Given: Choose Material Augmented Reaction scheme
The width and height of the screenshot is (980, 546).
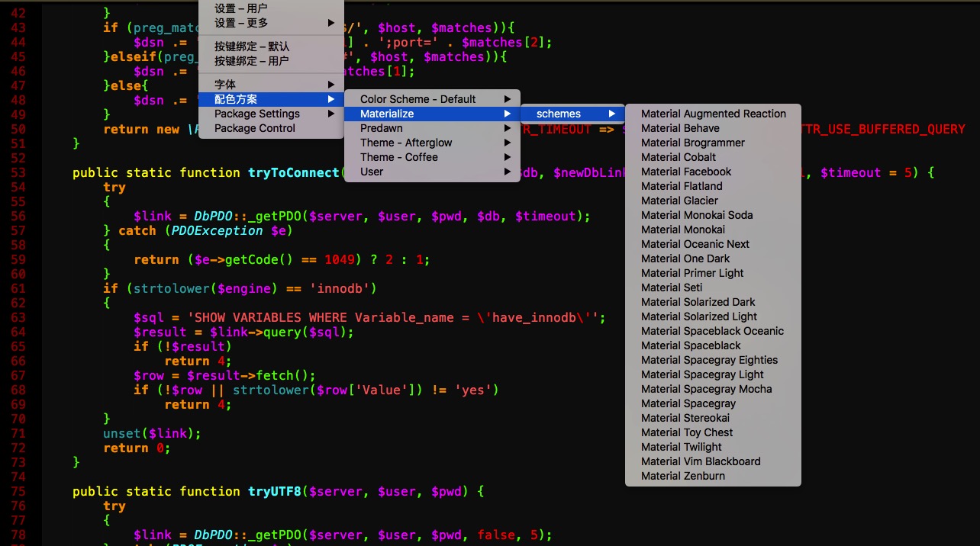Looking at the screenshot, I should point(713,114).
